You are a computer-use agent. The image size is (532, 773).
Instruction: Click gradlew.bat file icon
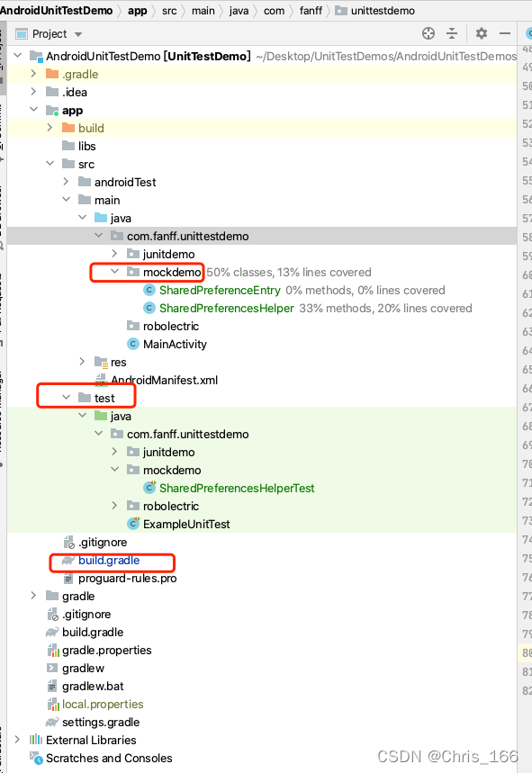click(52, 687)
